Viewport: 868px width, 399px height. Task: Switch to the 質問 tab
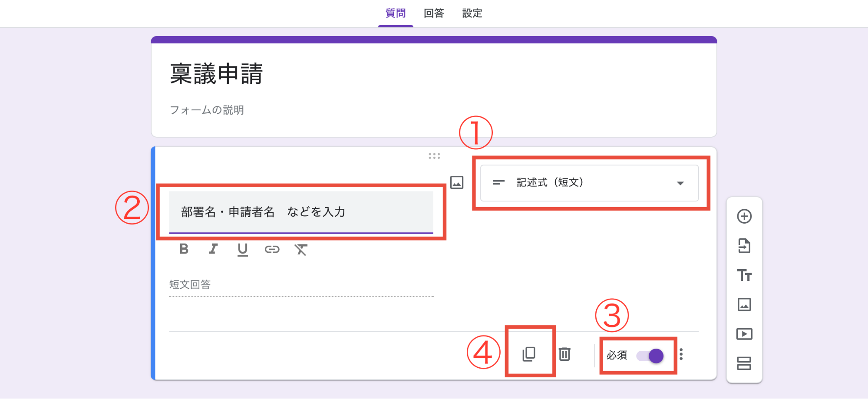coord(396,13)
